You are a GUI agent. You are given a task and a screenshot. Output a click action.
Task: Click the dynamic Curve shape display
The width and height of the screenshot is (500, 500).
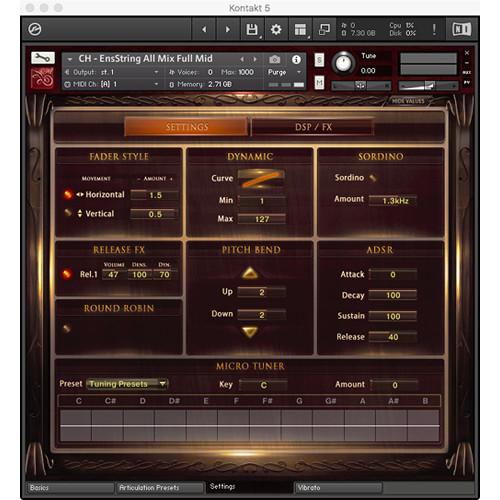tap(261, 178)
